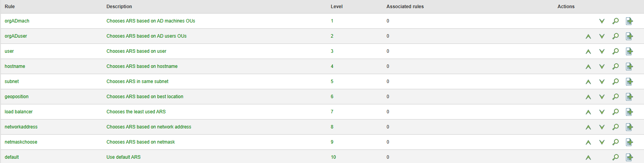644x163 pixels.
Task: Move the default rule up
Action: pos(588,157)
